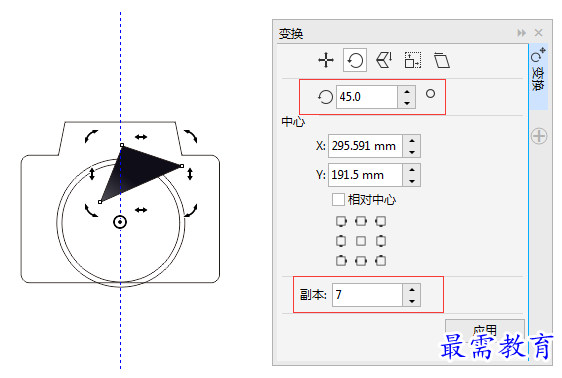562x378 pixels.
Task: Click the rotation center marker on canvas
Action: (120, 222)
